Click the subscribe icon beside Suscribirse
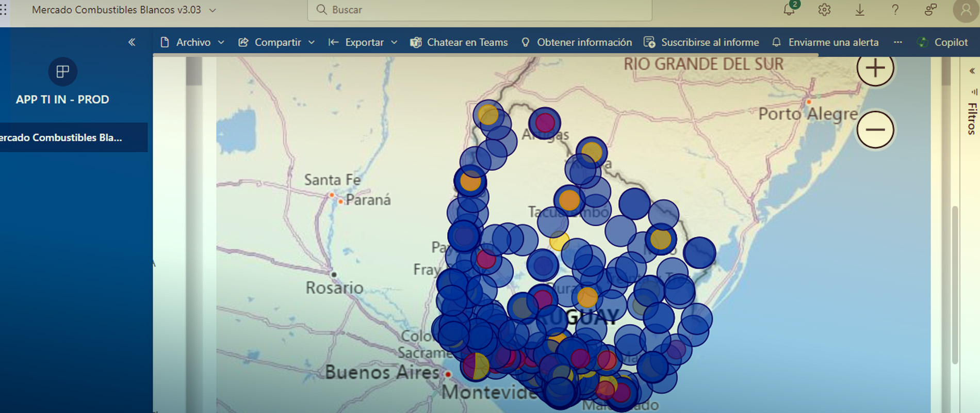Image resolution: width=980 pixels, height=413 pixels. (x=649, y=42)
